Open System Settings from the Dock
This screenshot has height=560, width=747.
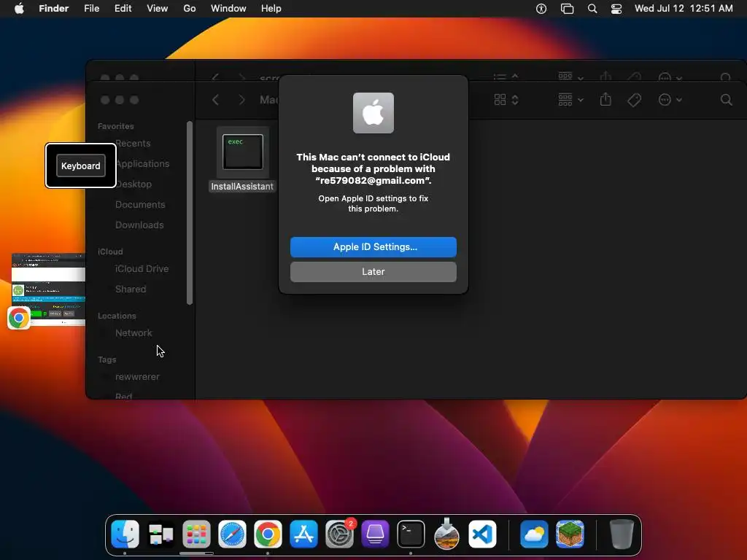(339, 534)
